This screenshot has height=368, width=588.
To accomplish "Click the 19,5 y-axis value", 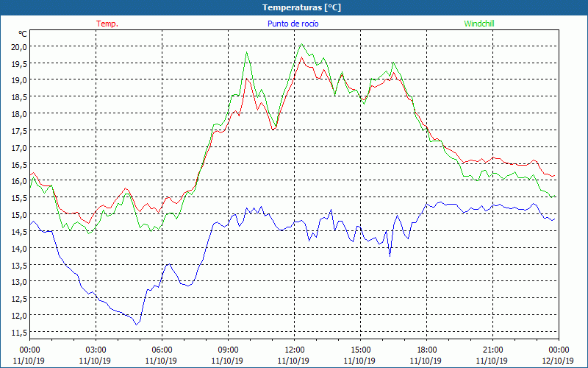I will point(20,63).
